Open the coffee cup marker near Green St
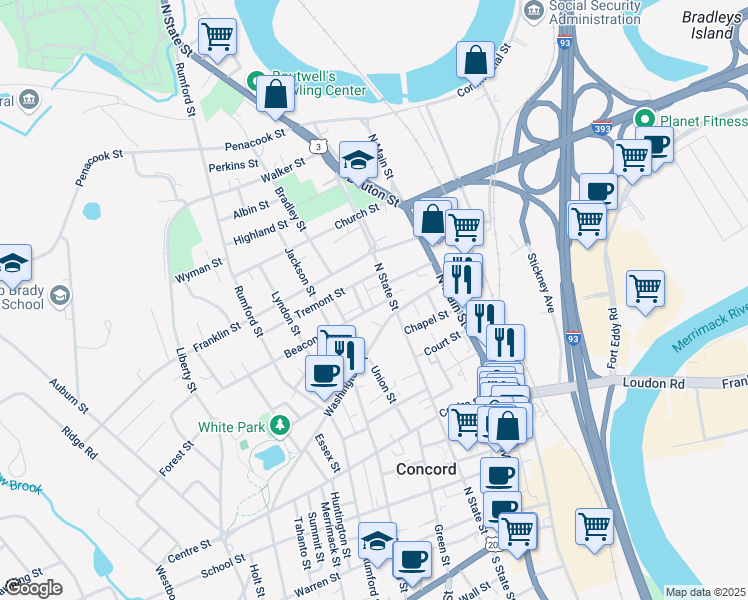 coord(412,560)
